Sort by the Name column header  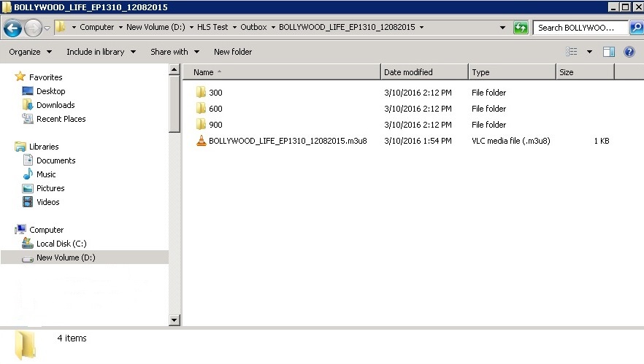point(282,72)
